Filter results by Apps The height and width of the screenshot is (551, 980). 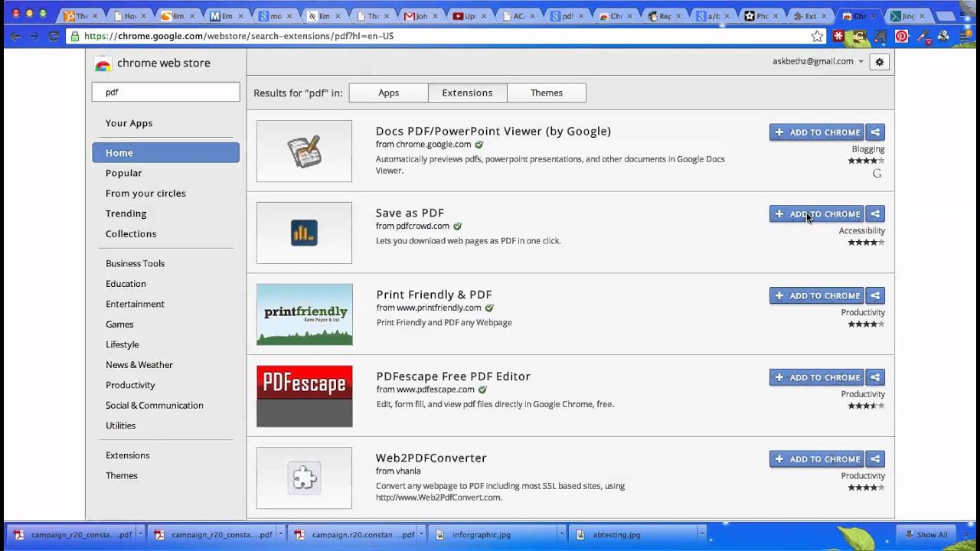click(388, 93)
